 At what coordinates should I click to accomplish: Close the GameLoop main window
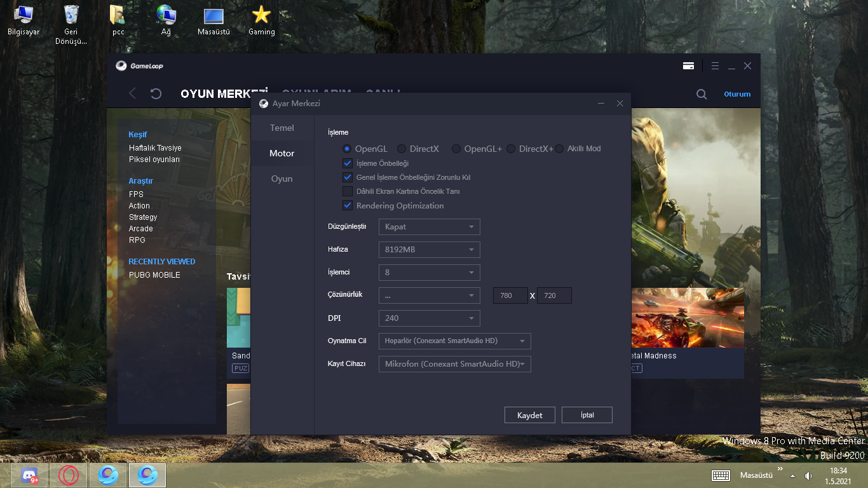748,66
